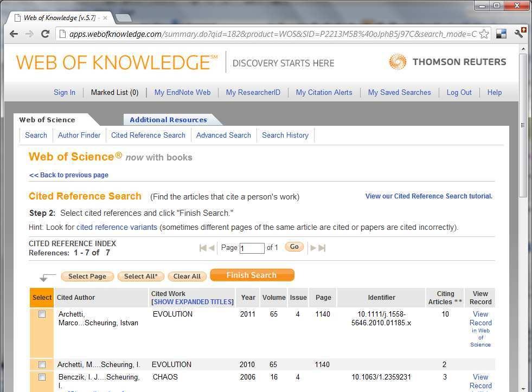Viewport: 532px width, 392px height.
Task: Bookmark this page with the star icon
Action: (484, 34)
